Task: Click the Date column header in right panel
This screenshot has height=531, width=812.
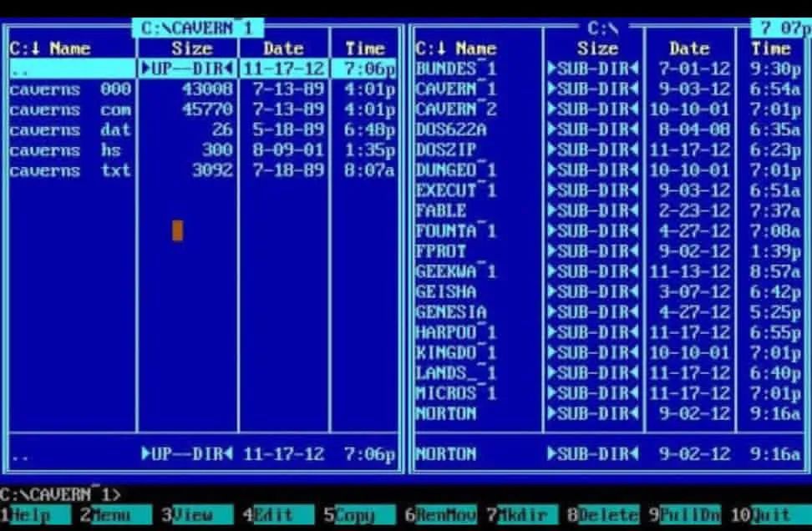Action: (689, 48)
